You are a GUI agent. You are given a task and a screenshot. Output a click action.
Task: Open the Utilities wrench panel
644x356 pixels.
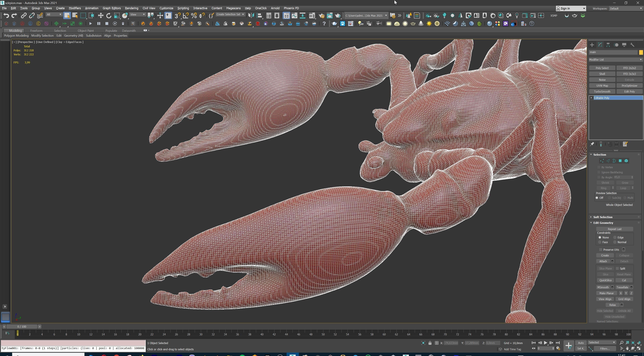632,45
